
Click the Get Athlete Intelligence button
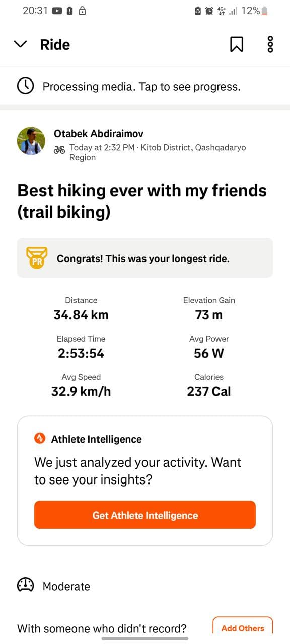[x=145, y=515]
